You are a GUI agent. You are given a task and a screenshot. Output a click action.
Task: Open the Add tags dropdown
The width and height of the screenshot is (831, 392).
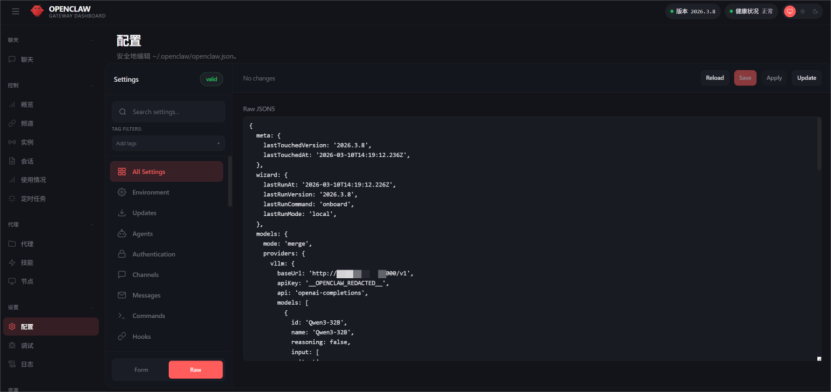[x=169, y=144]
